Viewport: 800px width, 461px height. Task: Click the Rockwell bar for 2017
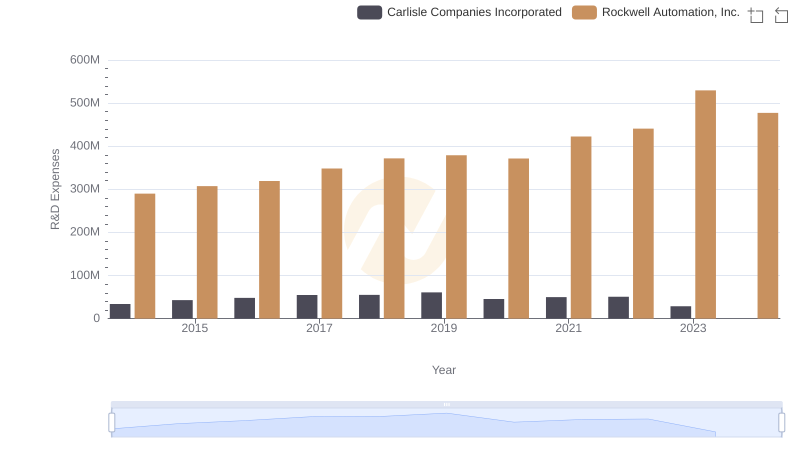[332, 243]
